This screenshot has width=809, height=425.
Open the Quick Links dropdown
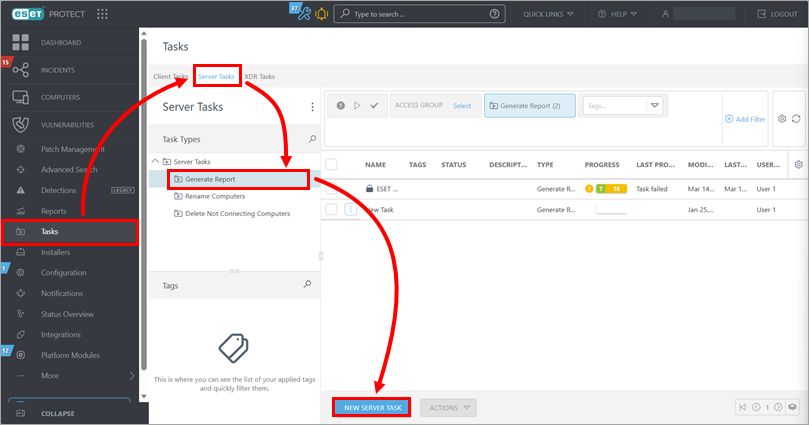(x=549, y=14)
